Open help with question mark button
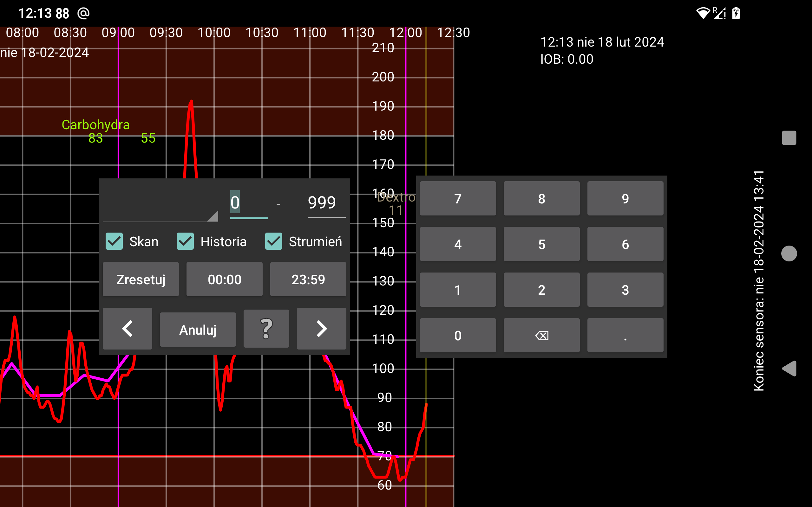This screenshot has height=507, width=812. tap(266, 329)
